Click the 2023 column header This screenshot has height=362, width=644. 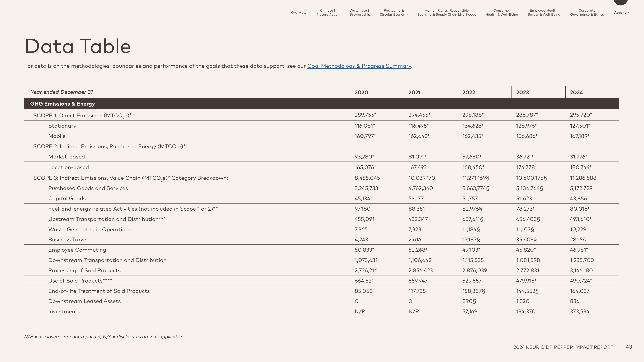pos(522,93)
